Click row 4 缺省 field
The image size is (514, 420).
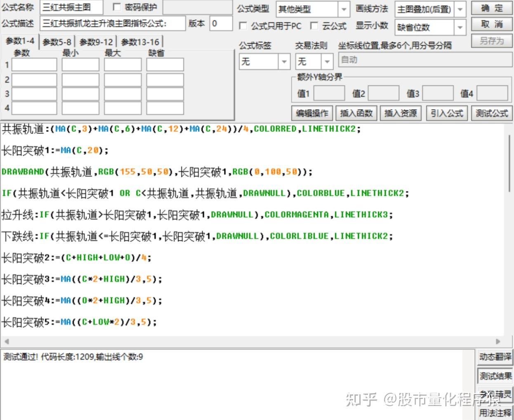(x=165, y=108)
